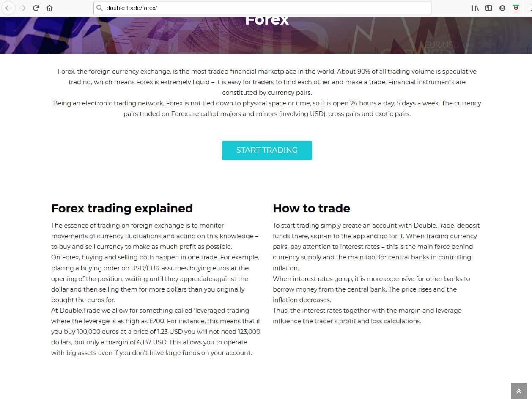
Task: Reload the current page
Action: pyautogui.click(x=36, y=8)
